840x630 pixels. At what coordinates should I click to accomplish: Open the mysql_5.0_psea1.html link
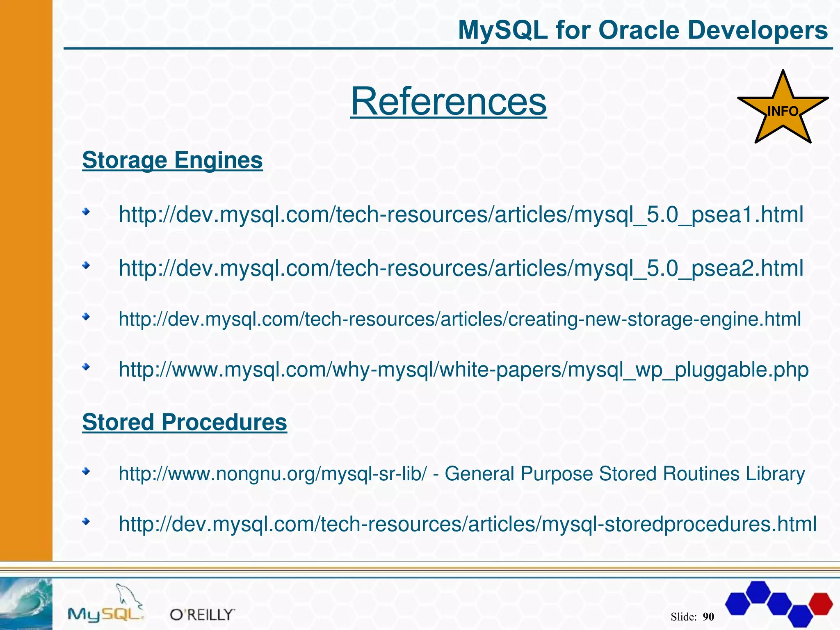(461, 215)
